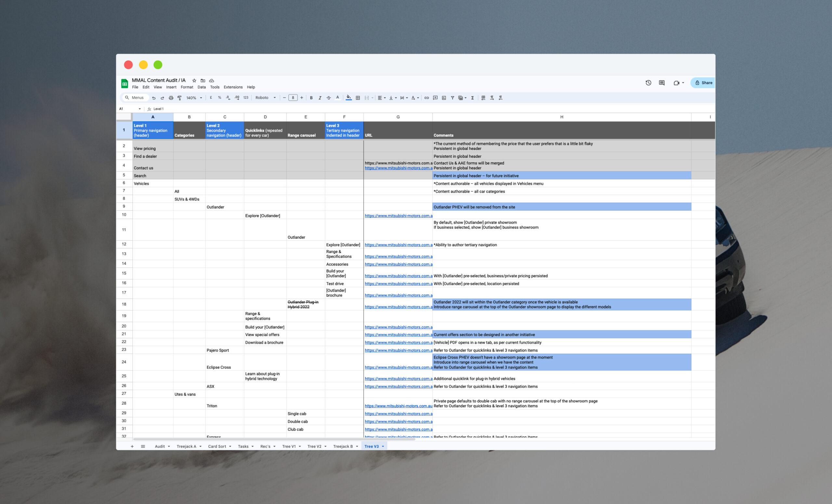Click the Create a filter icon
Screen dimensions: 832x504
coord(452,98)
